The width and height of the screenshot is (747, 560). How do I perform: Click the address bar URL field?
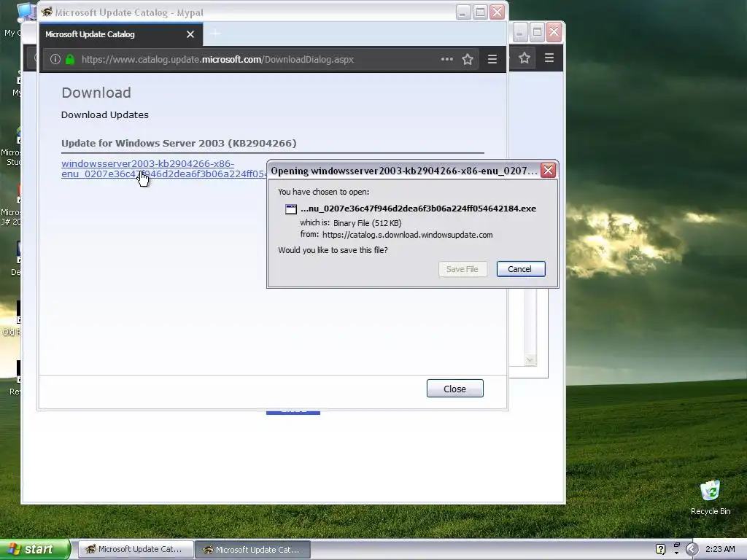[x=260, y=60]
